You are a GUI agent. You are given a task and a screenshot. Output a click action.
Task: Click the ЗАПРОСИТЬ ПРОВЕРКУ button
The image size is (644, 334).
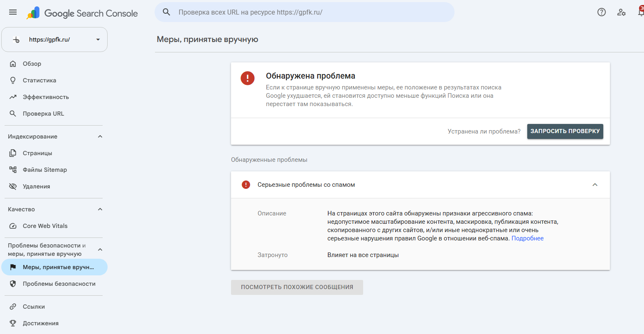pos(565,131)
